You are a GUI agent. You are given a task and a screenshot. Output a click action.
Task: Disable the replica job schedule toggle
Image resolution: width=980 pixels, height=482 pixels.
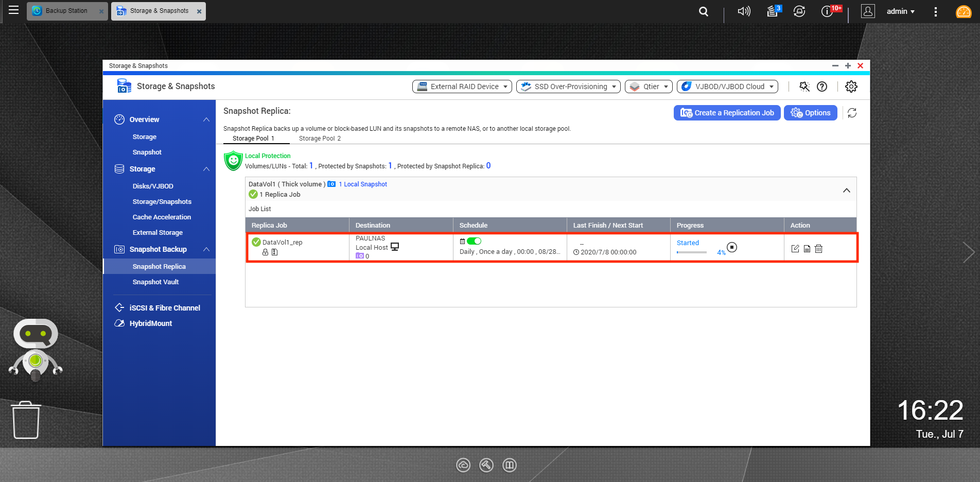[x=474, y=241]
